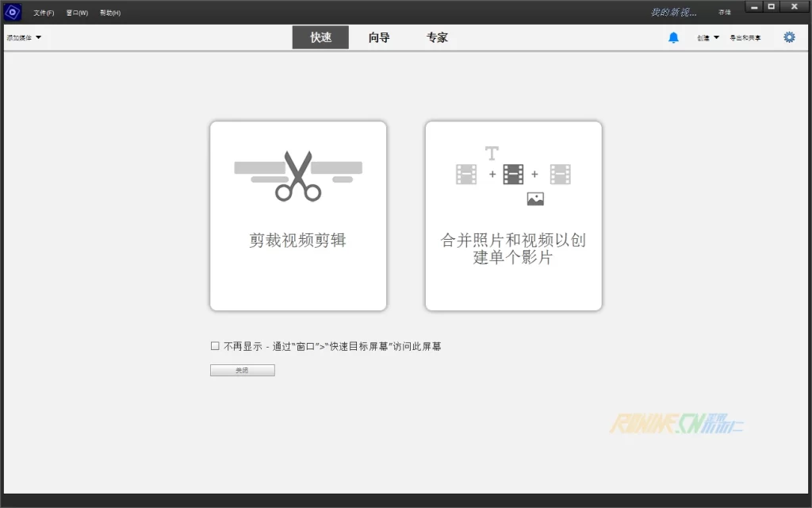Minimize the application window

pos(754,7)
